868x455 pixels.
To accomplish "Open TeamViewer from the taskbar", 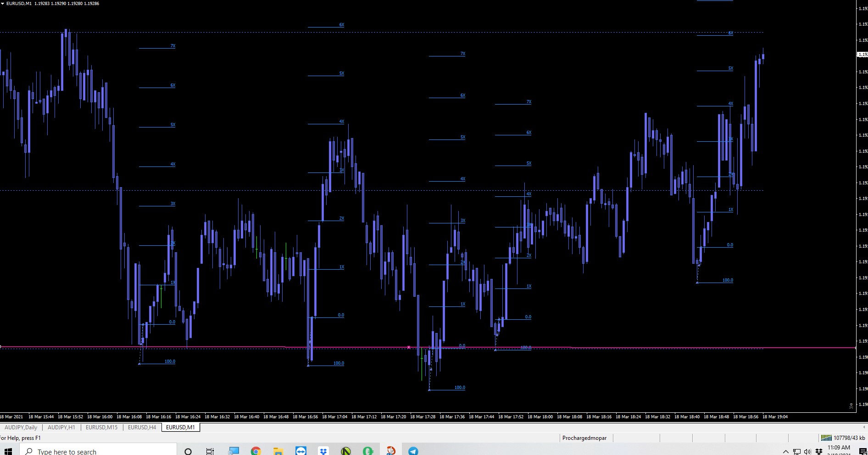I will pyautogui.click(x=301, y=451).
